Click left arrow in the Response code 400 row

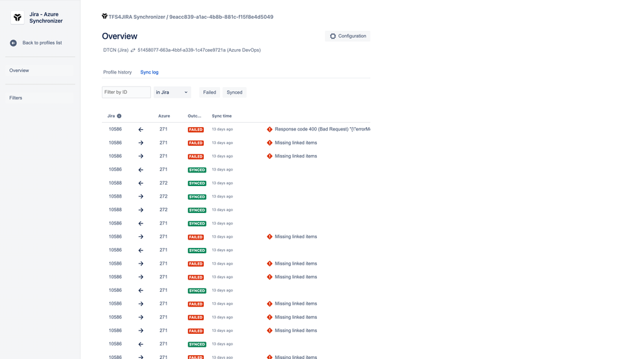141,129
